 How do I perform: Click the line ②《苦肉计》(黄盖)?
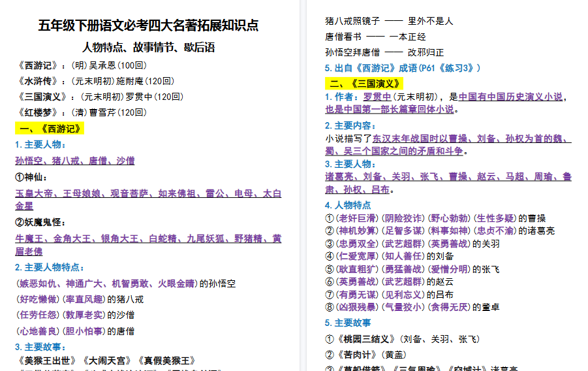366,355
